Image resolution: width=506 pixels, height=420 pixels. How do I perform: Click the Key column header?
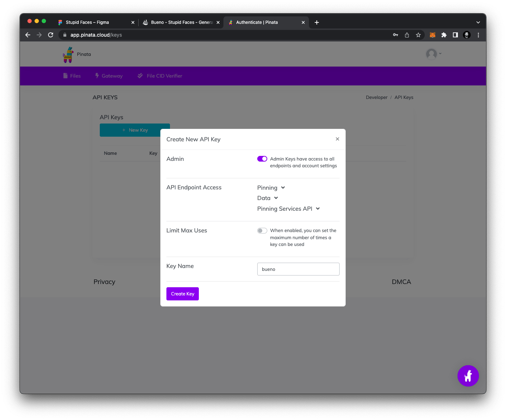coord(153,153)
